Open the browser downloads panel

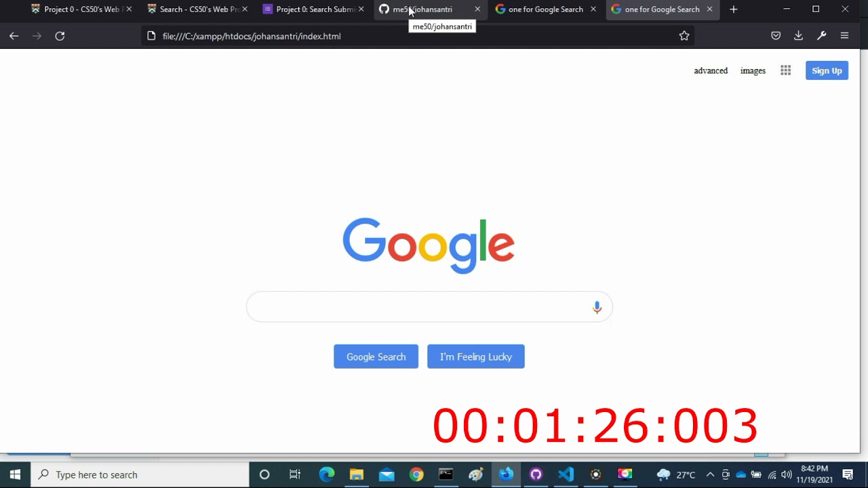coord(798,36)
